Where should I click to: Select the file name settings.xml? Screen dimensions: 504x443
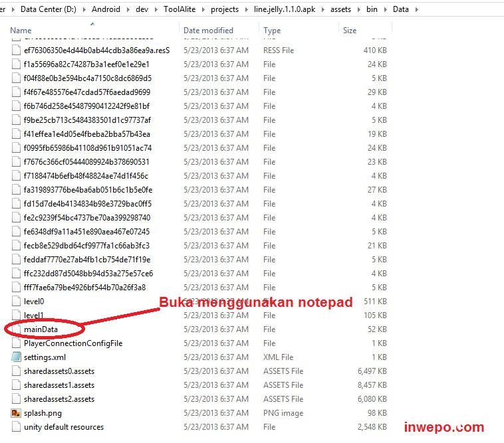click(x=45, y=357)
